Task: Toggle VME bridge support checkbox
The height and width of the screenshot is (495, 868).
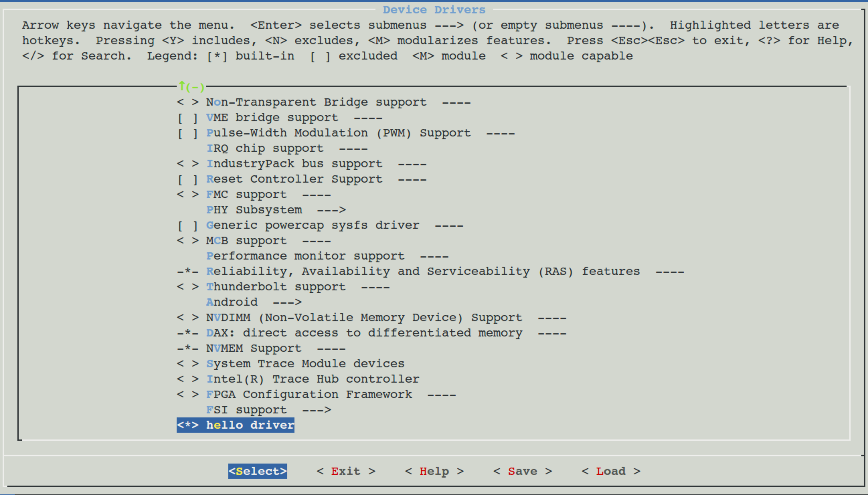Action: click(x=187, y=118)
